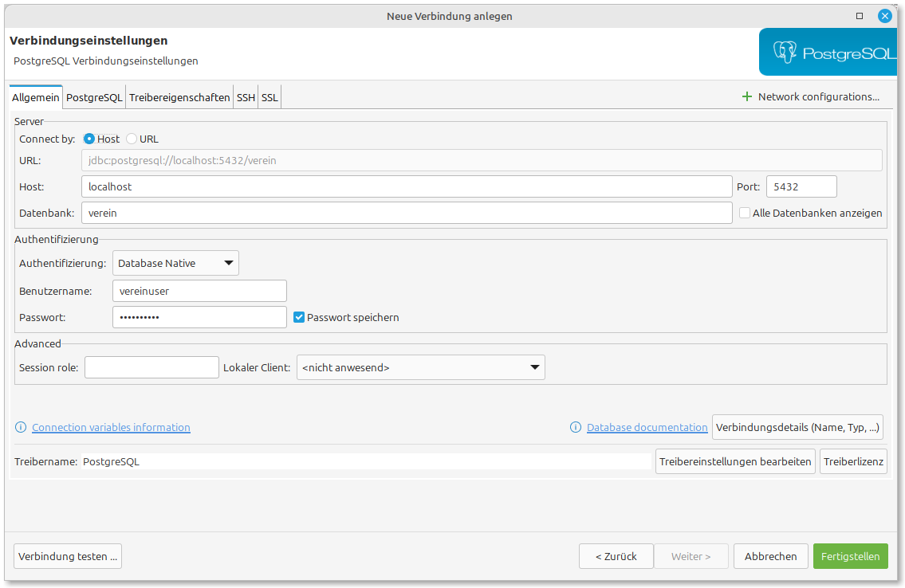Switch to the SSH tab

tap(246, 97)
